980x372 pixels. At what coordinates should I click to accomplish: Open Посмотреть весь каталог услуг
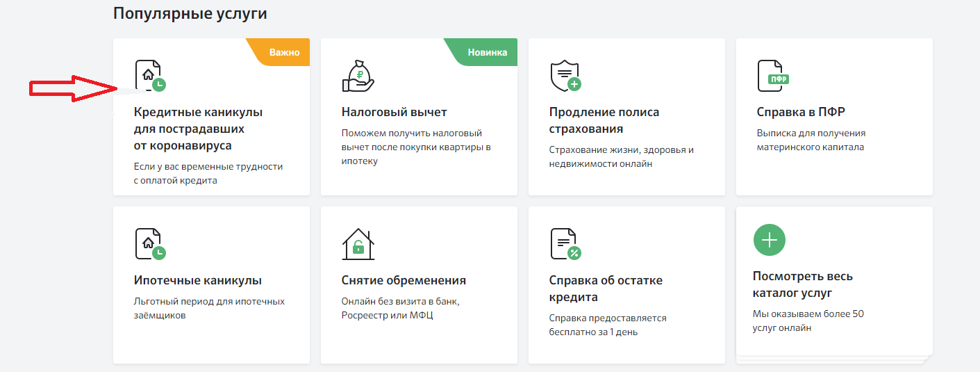click(802, 284)
